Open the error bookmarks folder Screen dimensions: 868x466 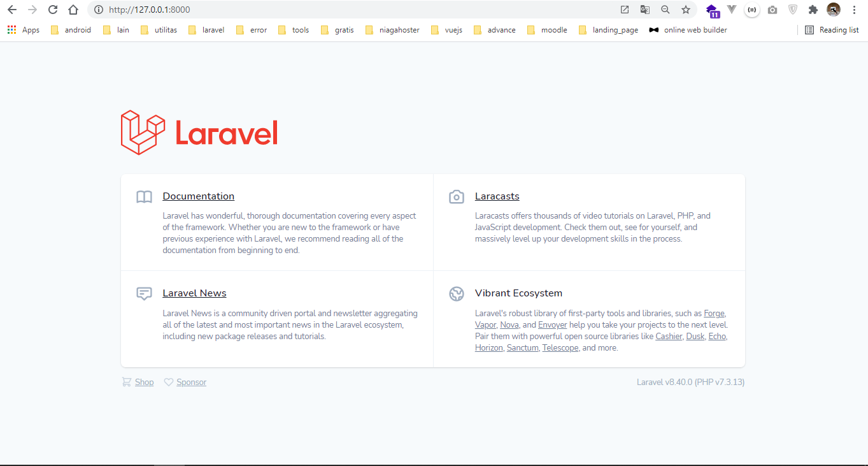coord(252,30)
